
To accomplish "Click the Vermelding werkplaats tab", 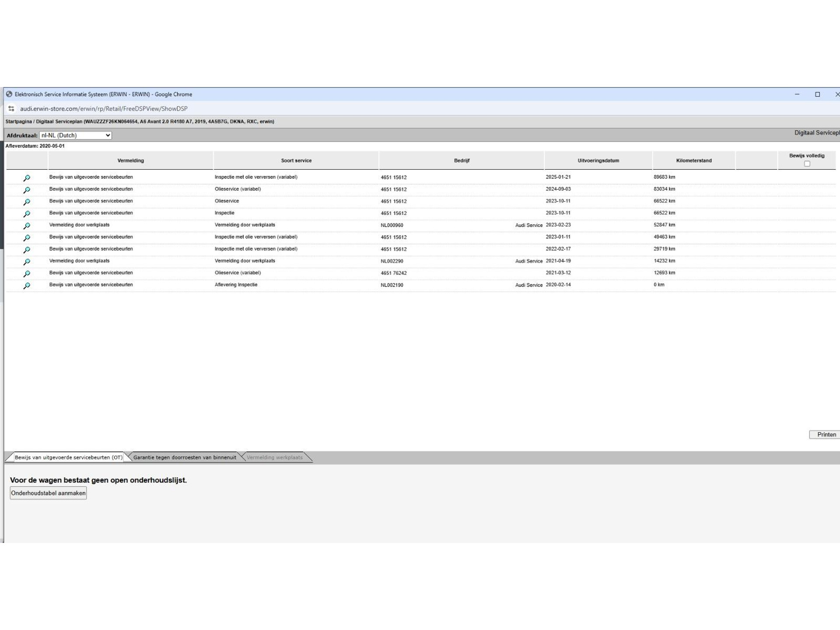I will [x=274, y=457].
